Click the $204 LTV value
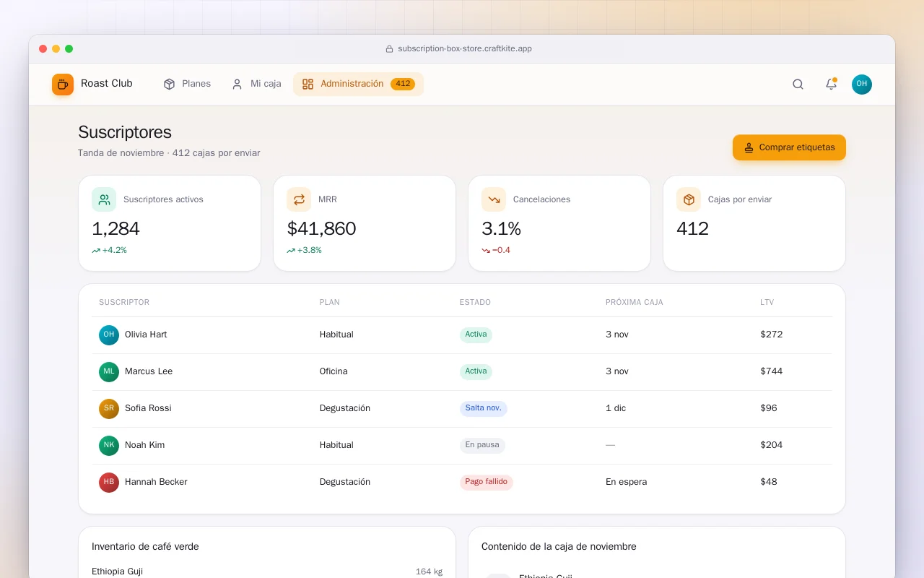This screenshot has height=578, width=924. point(772,445)
